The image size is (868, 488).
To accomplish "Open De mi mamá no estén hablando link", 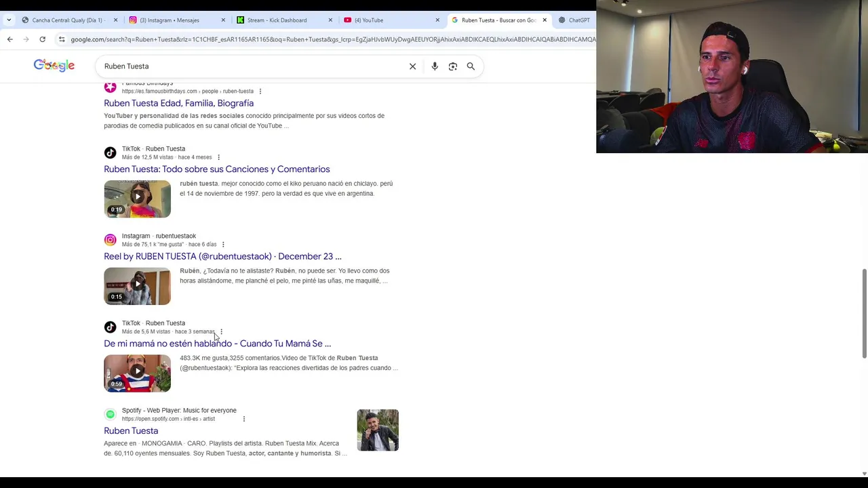I will [x=217, y=344].
